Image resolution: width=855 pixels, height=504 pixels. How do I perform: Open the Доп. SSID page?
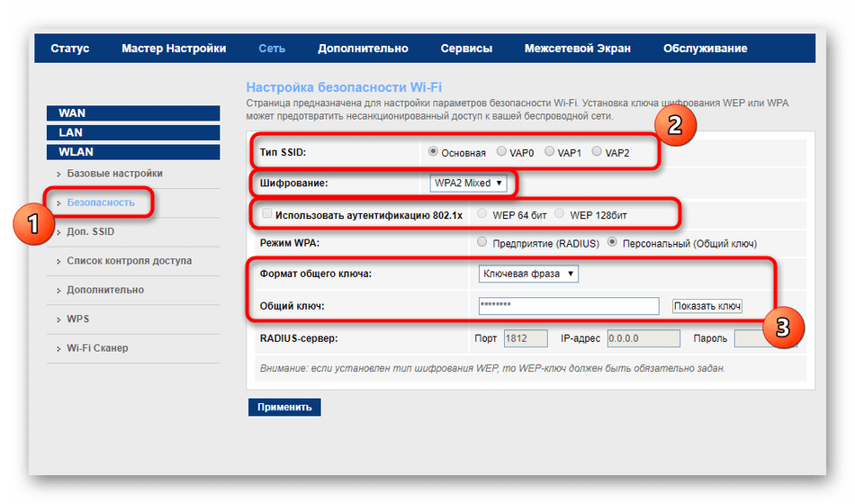coord(91,232)
